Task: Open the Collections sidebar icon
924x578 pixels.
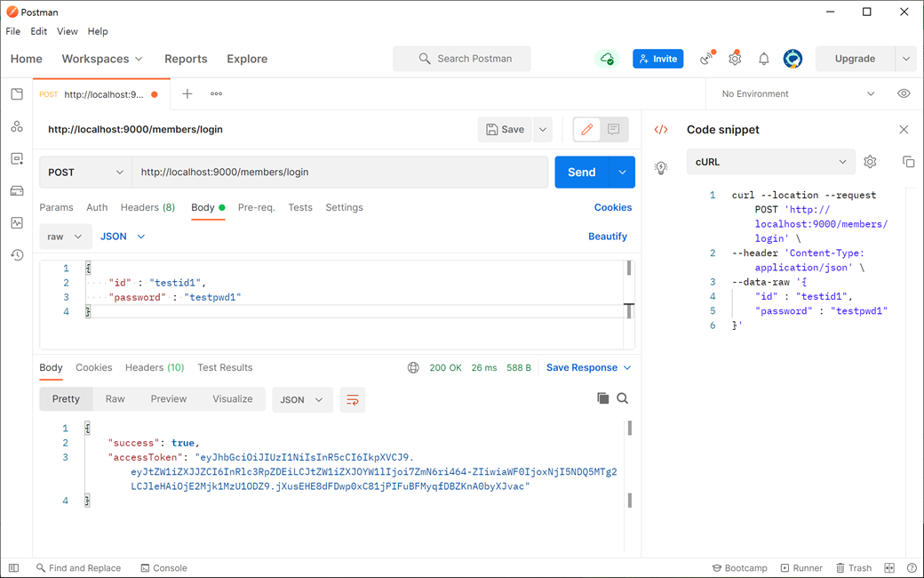Action: (17, 94)
